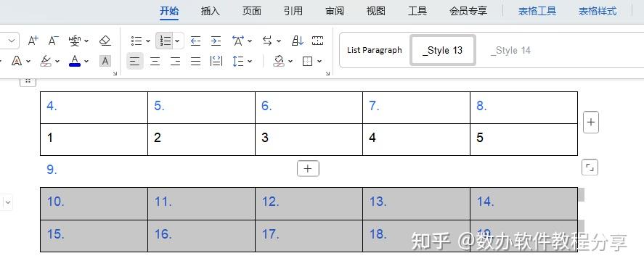Toggle center alignment button

coord(155,62)
